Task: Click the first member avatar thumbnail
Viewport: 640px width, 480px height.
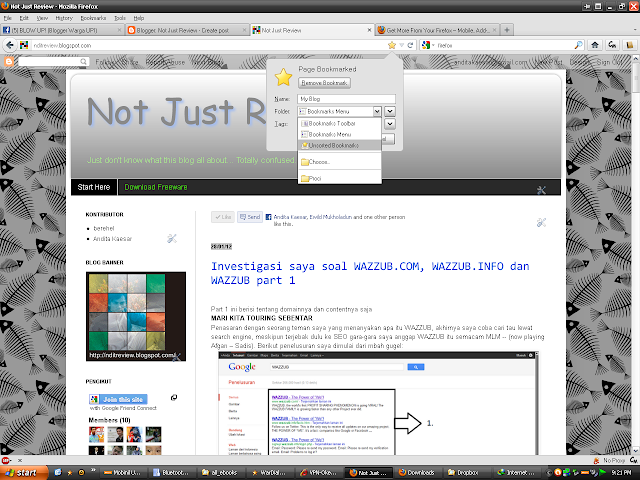Action: 96,434
